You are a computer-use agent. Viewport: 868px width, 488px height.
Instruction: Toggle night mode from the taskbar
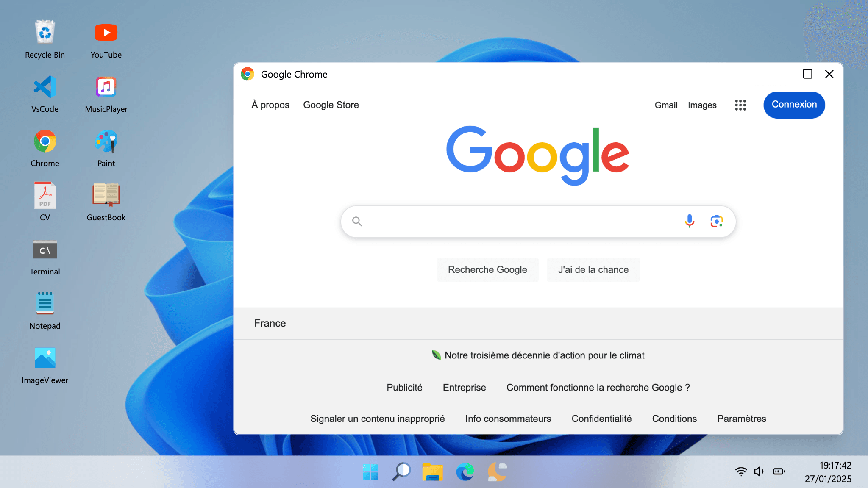click(x=497, y=471)
